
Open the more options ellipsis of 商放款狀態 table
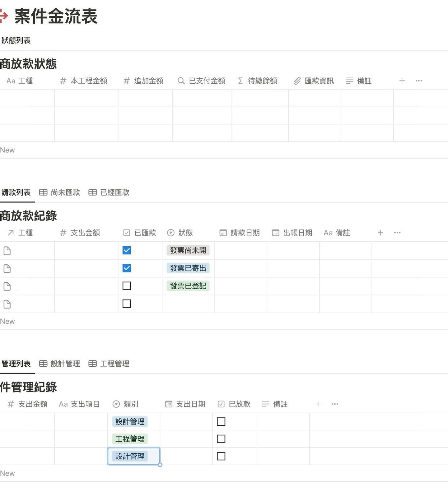(x=419, y=81)
